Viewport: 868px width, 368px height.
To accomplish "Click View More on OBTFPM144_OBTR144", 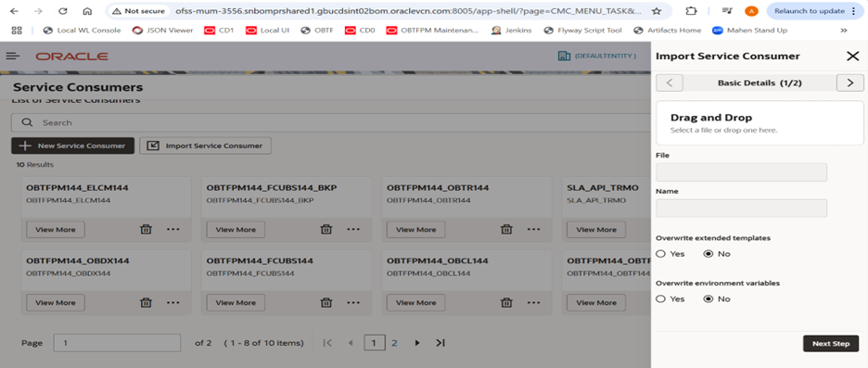I will (416, 230).
